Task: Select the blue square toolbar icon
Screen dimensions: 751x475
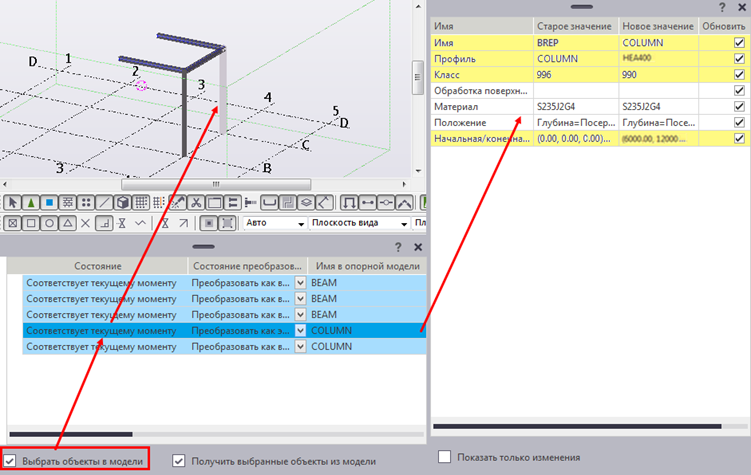Action: [x=48, y=203]
